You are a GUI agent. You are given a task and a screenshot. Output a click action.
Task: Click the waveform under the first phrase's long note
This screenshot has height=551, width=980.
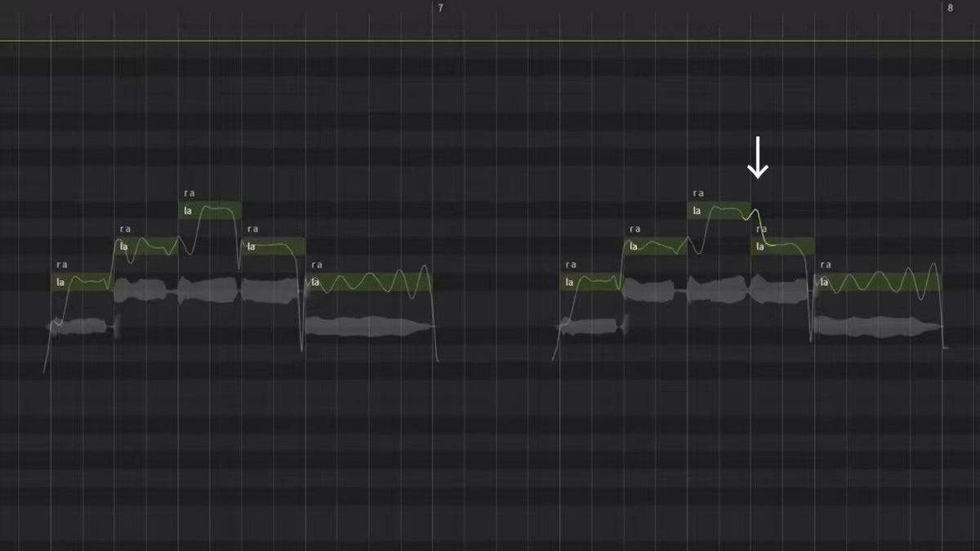click(x=369, y=327)
